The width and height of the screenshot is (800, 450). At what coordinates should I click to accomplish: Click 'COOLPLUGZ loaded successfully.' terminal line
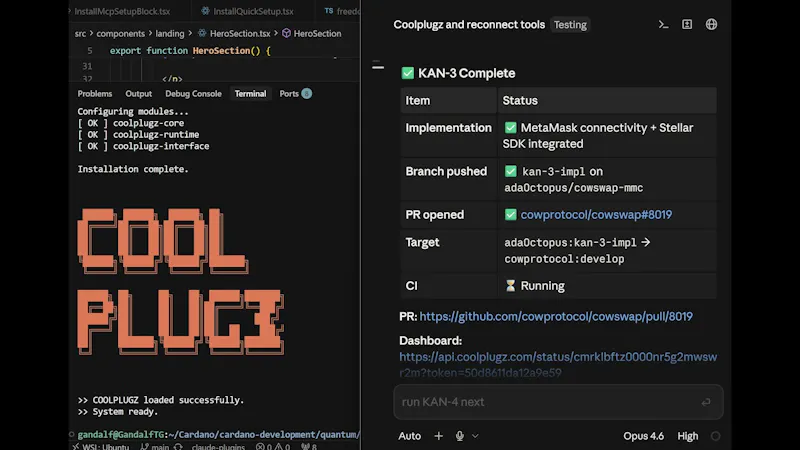[x=161, y=400]
